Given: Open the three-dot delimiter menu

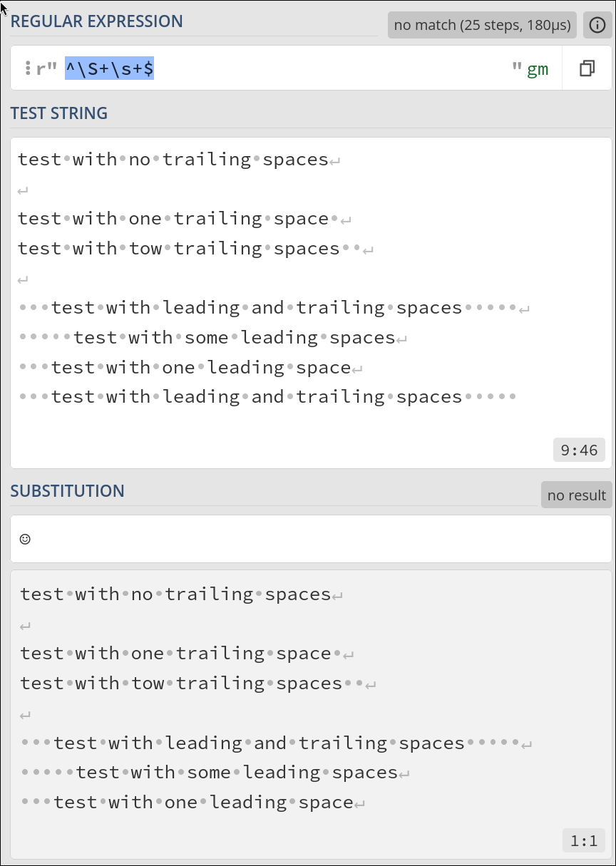Looking at the screenshot, I should (x=27, y=68).
